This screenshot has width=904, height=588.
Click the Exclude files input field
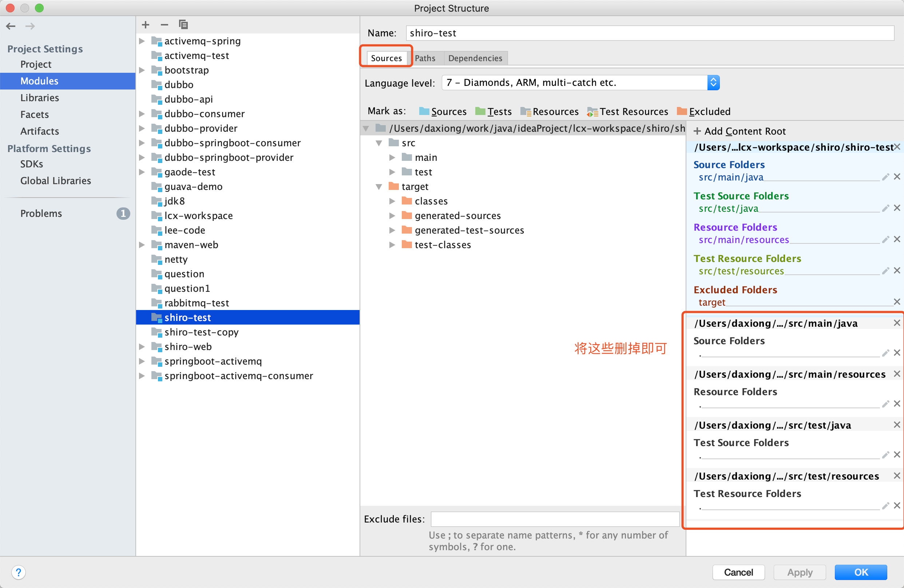coord(555,519)
